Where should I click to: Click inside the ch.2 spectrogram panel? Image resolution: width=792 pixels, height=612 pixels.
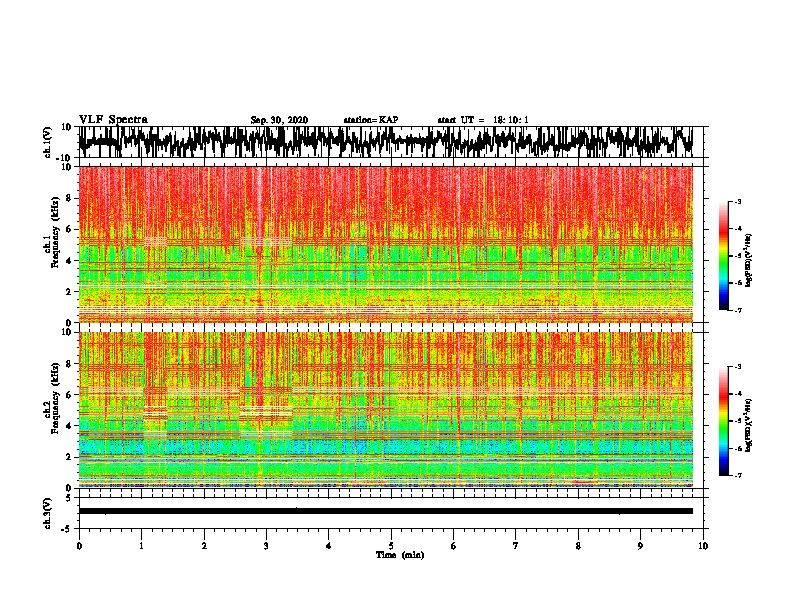386,410
